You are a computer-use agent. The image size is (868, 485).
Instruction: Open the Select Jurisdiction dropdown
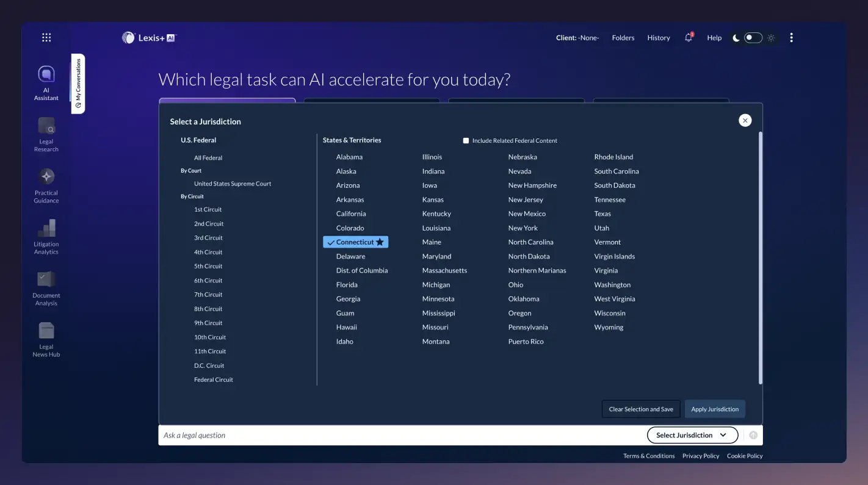(x=692, y=434)
